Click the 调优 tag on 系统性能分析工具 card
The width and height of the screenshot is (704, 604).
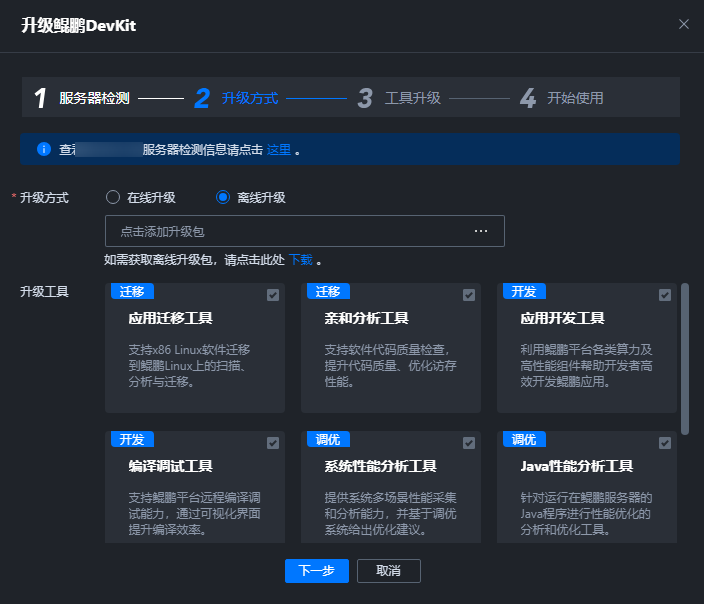point(328,439)
